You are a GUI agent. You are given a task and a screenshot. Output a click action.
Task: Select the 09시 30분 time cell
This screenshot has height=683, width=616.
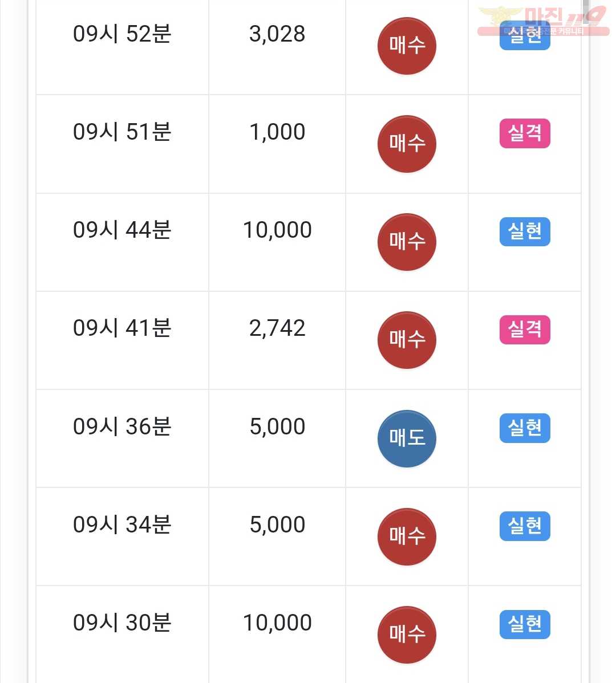123,635
